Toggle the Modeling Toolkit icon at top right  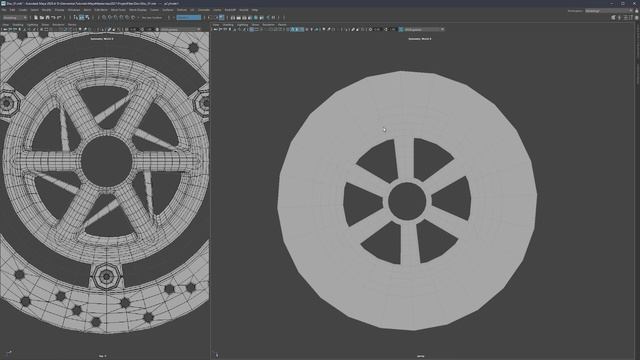613,18
